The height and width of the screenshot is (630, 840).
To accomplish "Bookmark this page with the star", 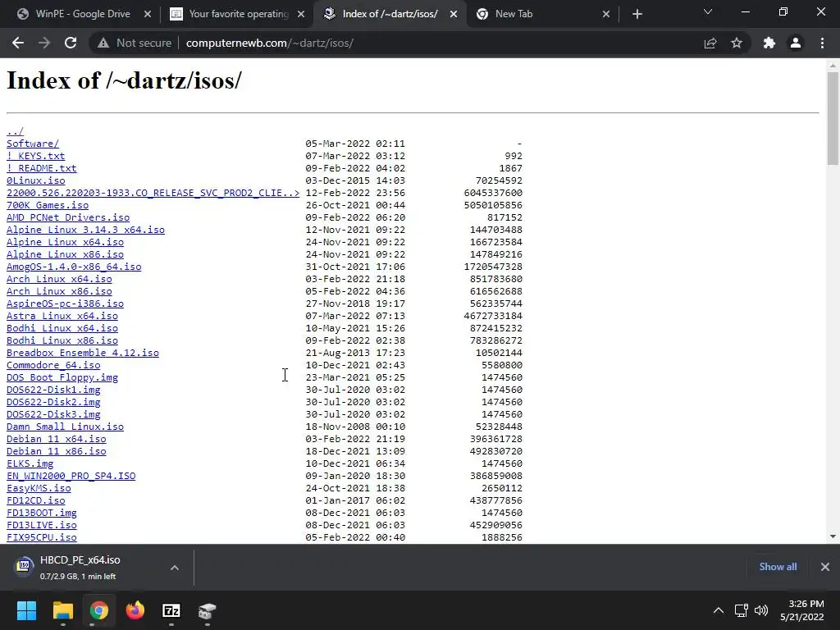I will pos(737,43).
